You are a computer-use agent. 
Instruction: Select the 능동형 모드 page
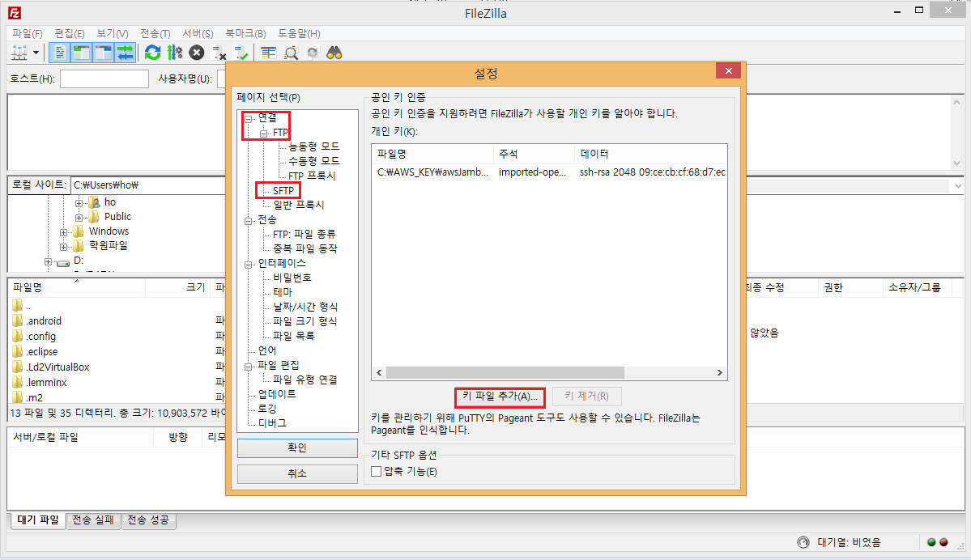point(314,146)
